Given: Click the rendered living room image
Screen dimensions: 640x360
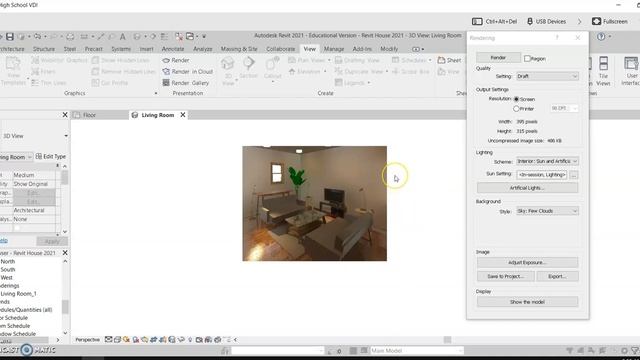Looking at the screenshot, I should [x=315, y=203].
